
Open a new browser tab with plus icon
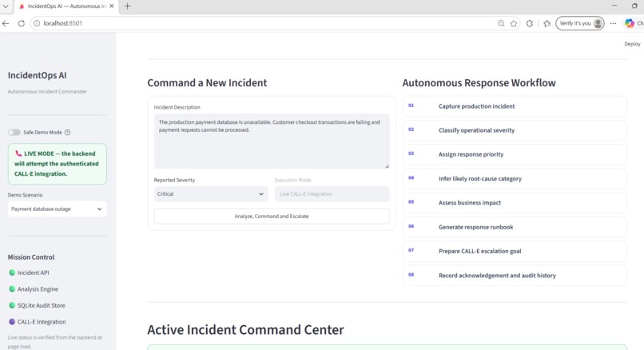point(127,6)
